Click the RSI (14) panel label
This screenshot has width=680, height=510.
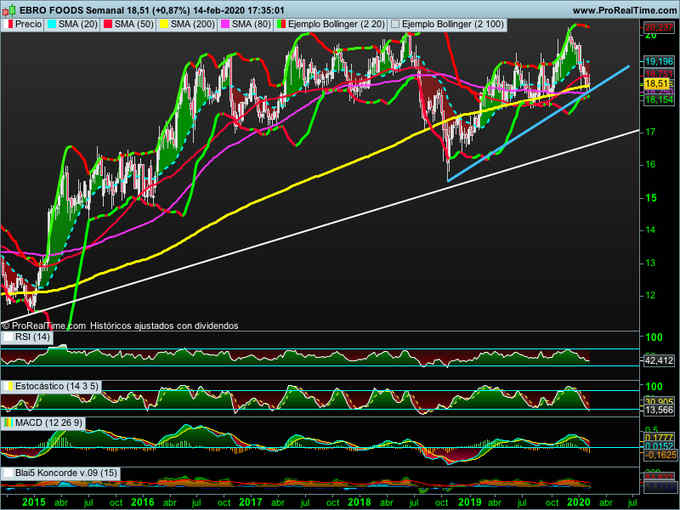(33, 337)
